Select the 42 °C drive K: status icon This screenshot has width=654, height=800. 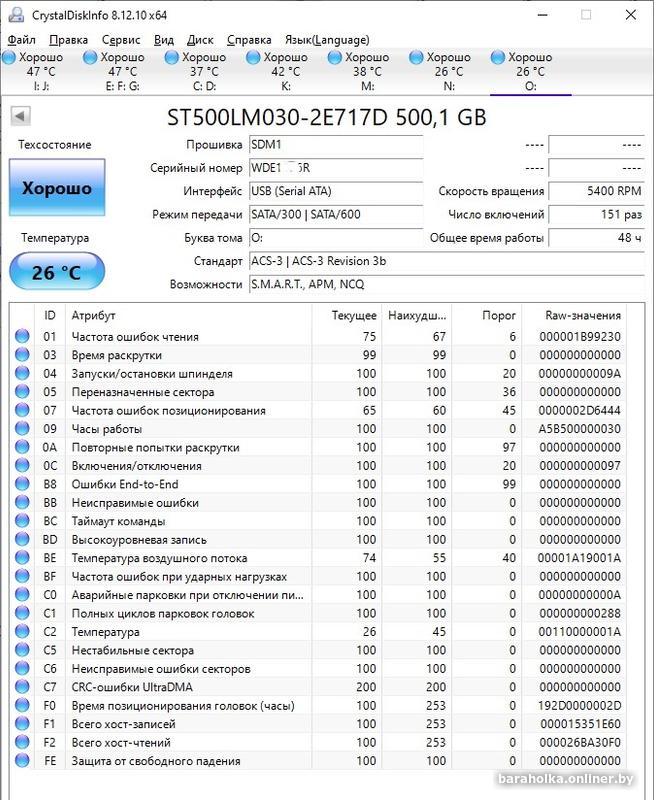(253, 58)
